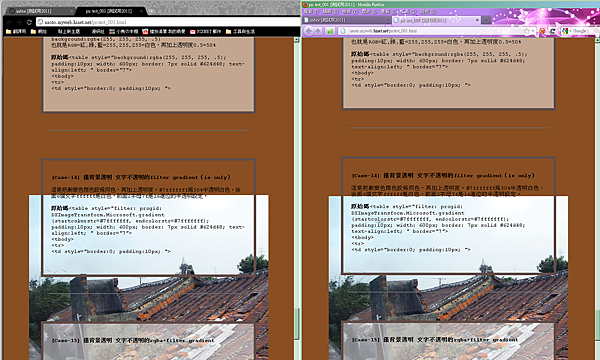Image resolution: width=600 pixels, height=360 pixels.
Task: Open the Firefox 說明 (Help) menu
Action: 428,12
